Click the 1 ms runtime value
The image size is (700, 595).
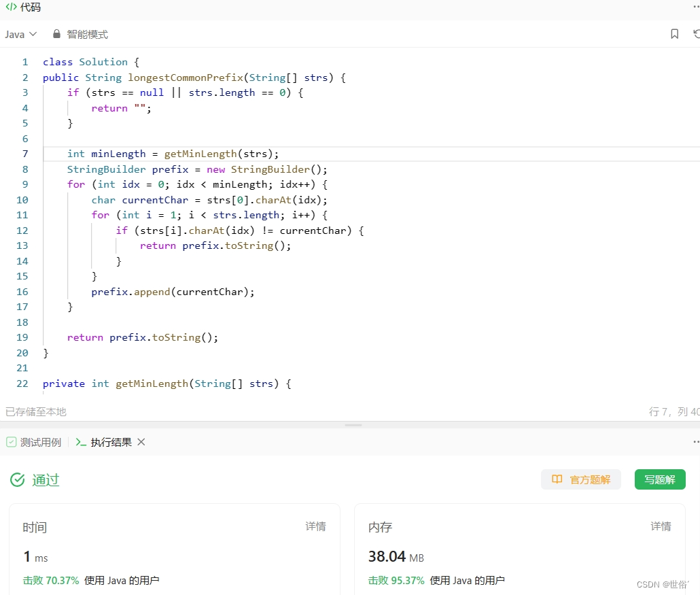pos(36,557)
